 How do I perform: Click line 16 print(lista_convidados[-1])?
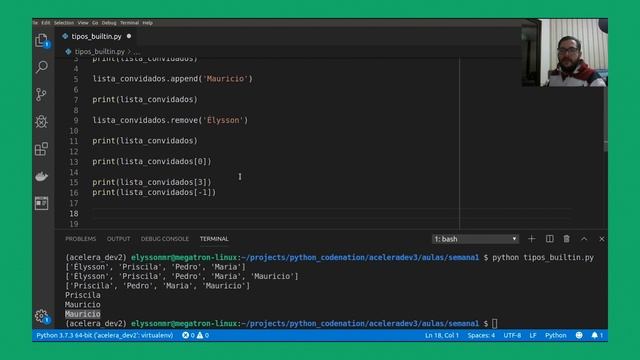point(154,192)
